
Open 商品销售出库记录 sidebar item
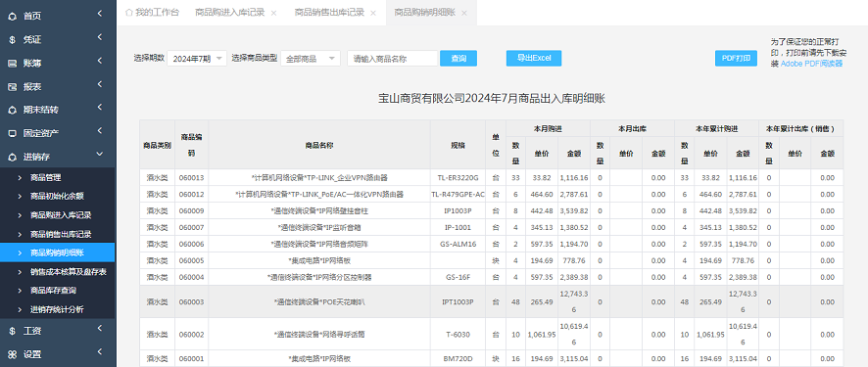tap(61, 234)
